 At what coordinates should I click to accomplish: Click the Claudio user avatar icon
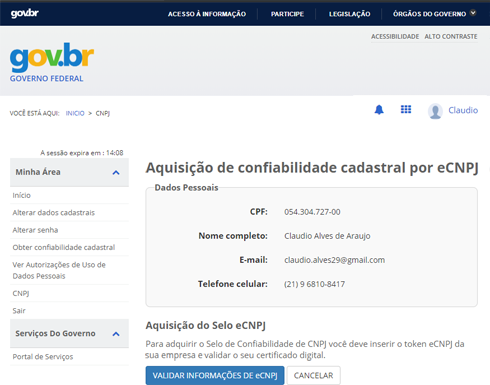[x=435, y=111]
